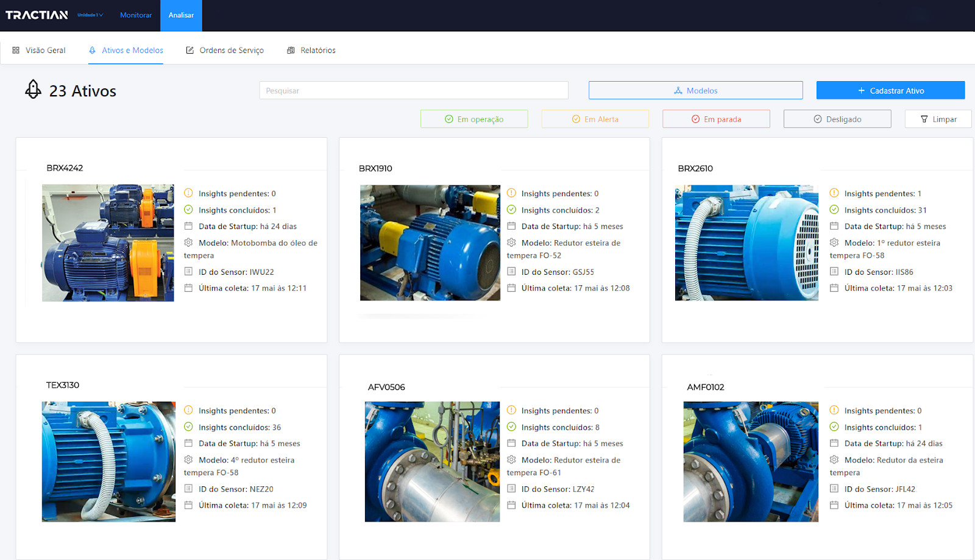Click the model gear icon for BRX1910
The image size is (975, 560).
(511, 243)
